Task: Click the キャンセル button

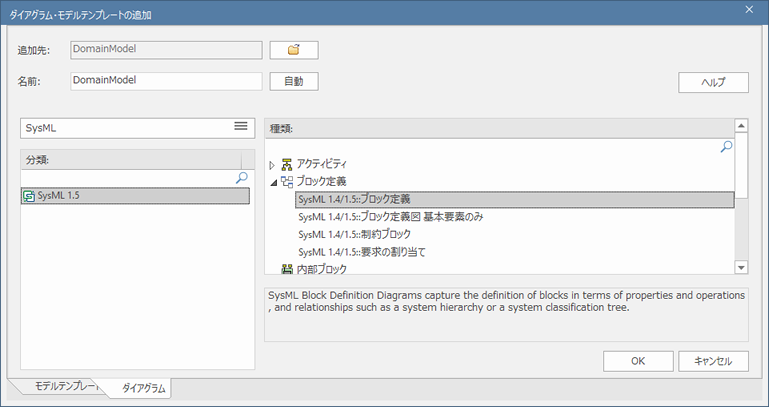Action: click(x=713, y=361)
